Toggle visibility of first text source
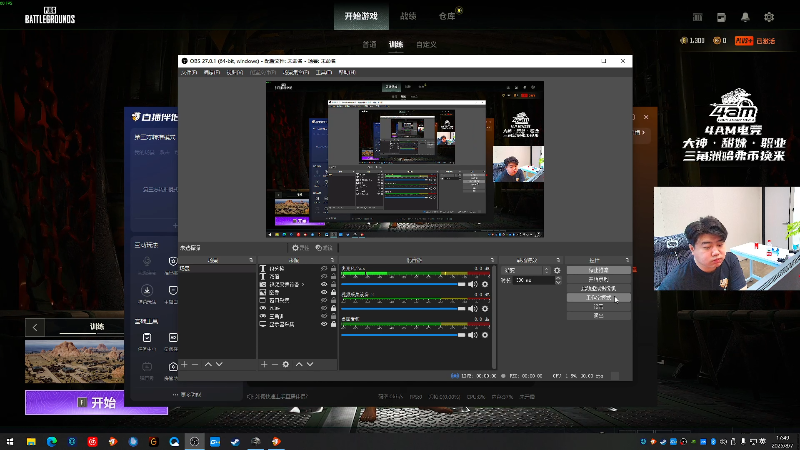 pos(323,268)
